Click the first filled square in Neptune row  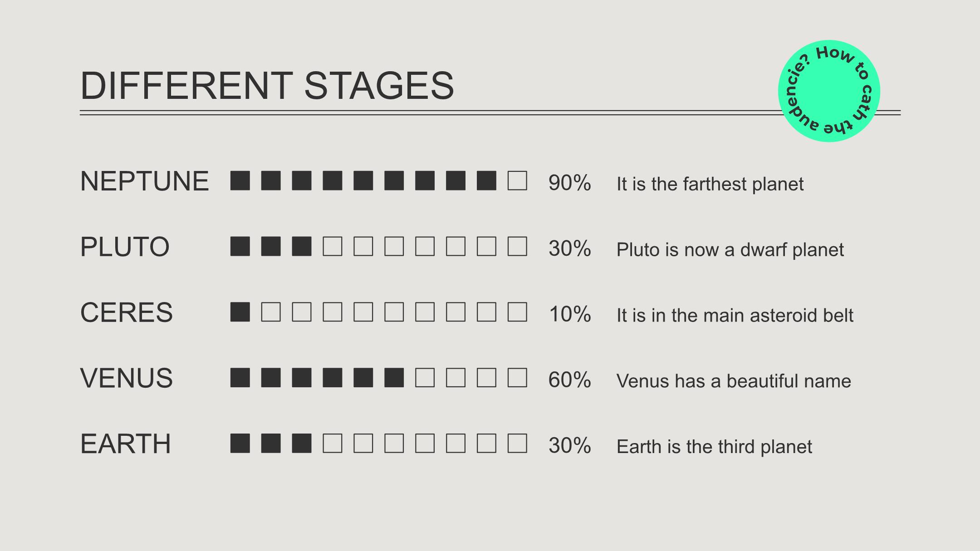[240, 180]
